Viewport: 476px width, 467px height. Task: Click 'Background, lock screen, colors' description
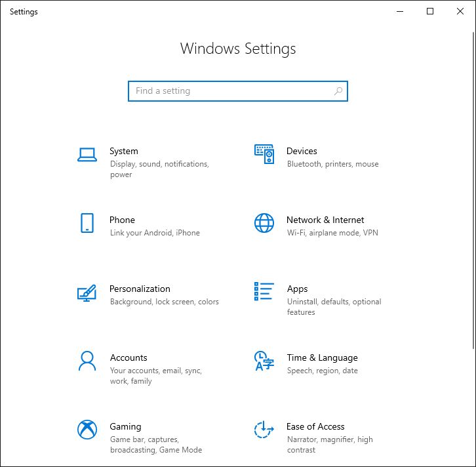[164, 302]
